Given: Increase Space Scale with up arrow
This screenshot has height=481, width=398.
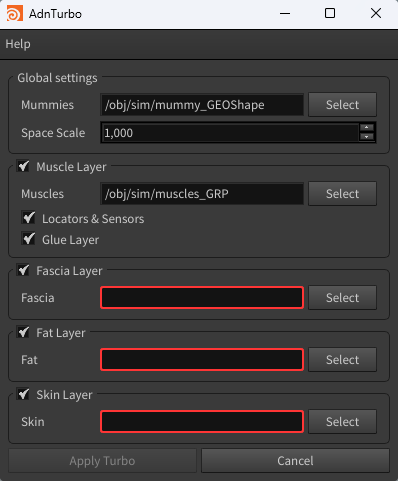Looking at the screenshot, I should (x=367, y=128).
